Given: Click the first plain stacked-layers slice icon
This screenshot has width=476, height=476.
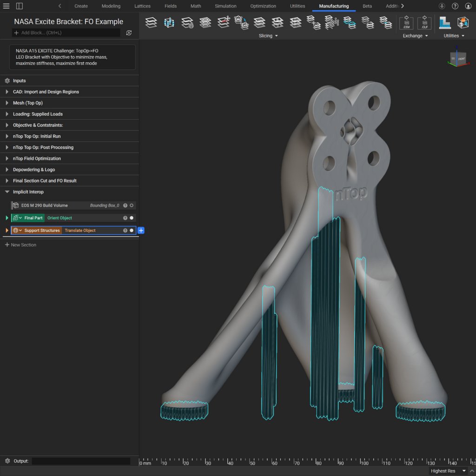Looking at the screenshot, I should pos(151,23).
